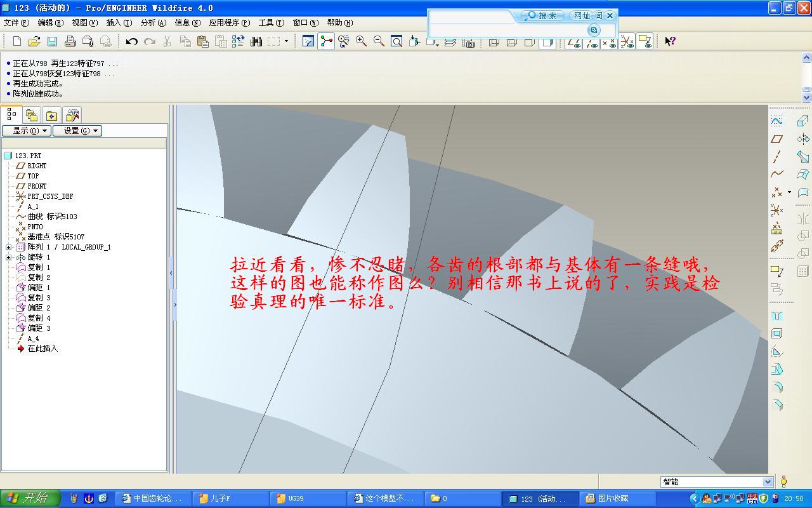Select the Shell tool

(x=776, y=333)
